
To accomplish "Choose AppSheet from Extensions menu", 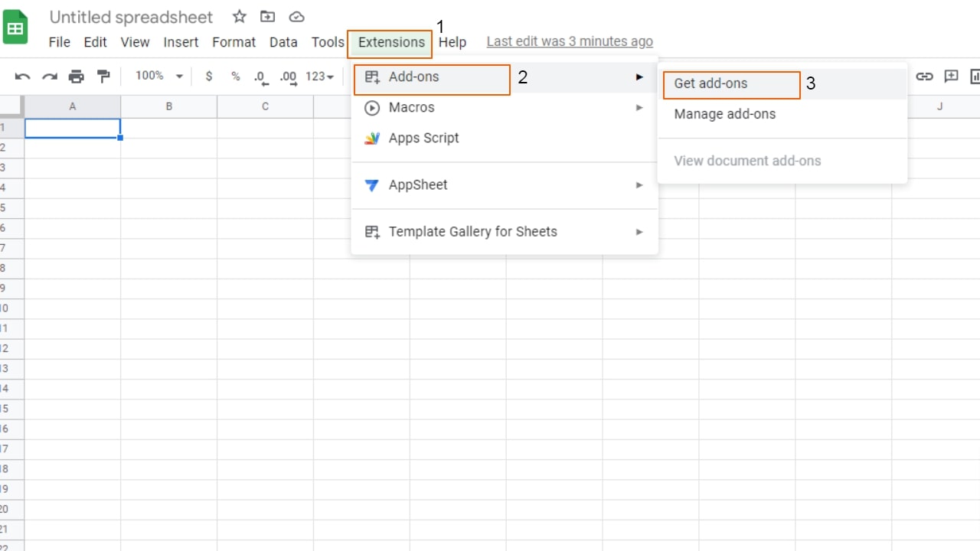I will click(505, 185).
